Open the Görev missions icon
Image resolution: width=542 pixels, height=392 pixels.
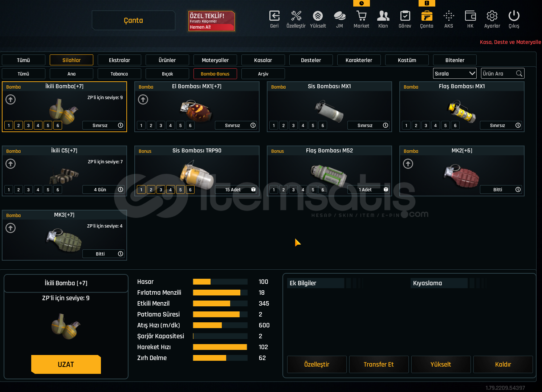click(x=405, y=16)
